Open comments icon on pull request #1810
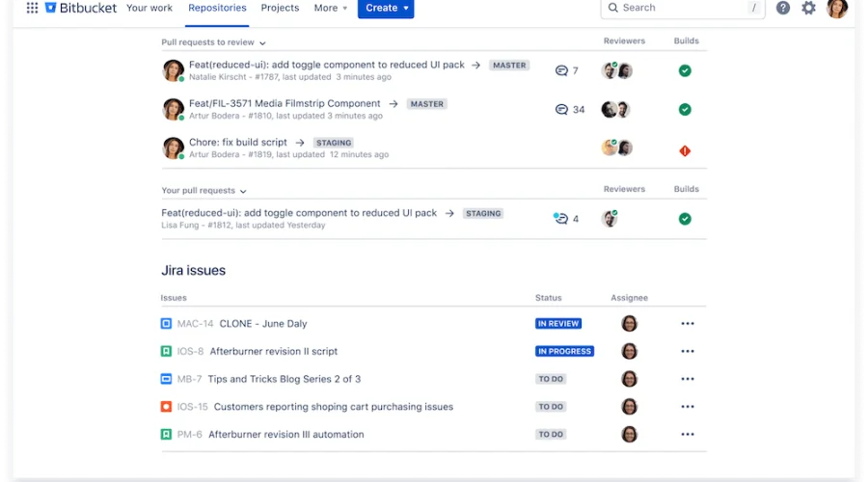 [561, 110]
